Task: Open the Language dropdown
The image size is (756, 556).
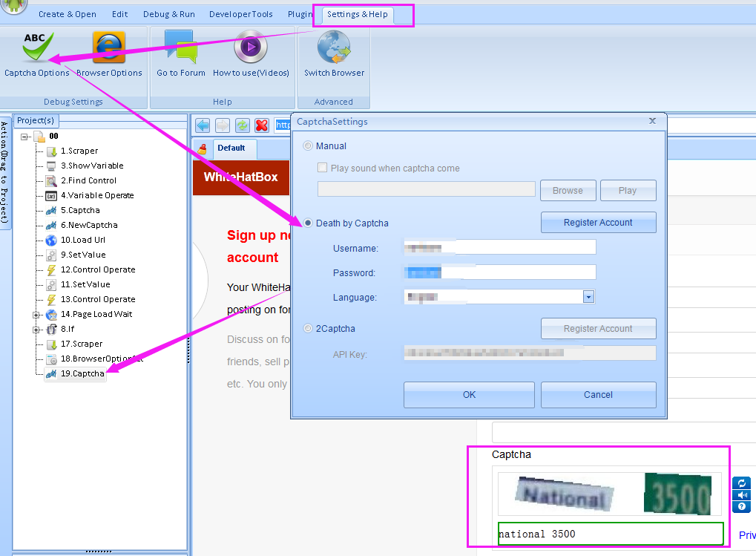Action: tap(588, 297)
